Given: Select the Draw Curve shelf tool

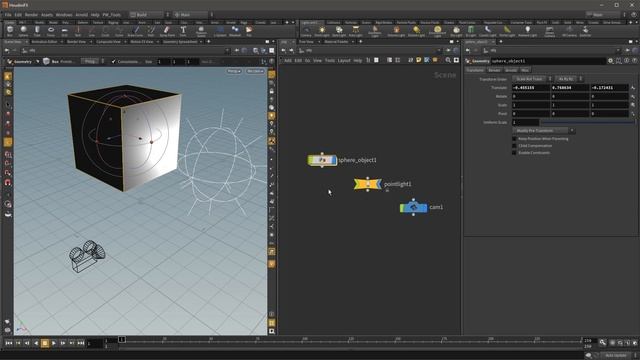Looking at the screenshot, I should tap(136, 31).
